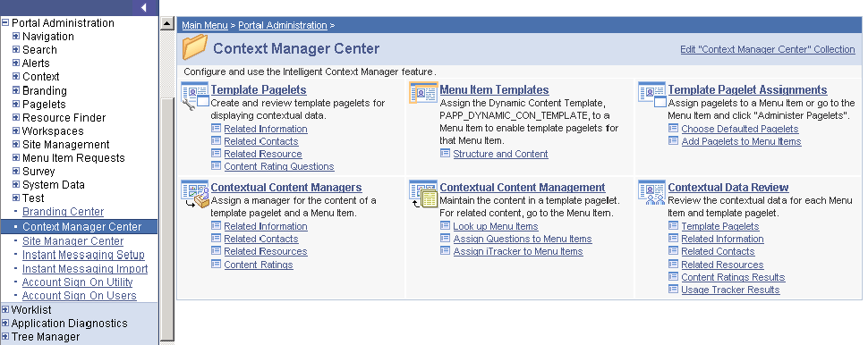Click the Contextual Content Management icon

point(423,194)
